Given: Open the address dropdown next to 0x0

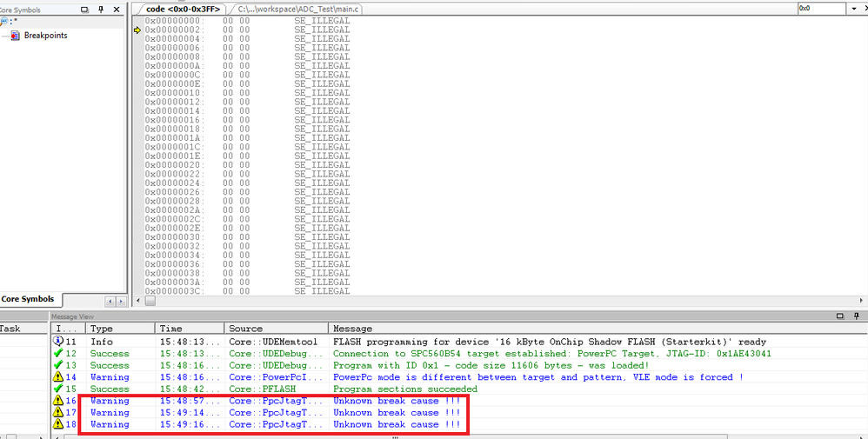Looking at the screenshot, I should point(854,9).
